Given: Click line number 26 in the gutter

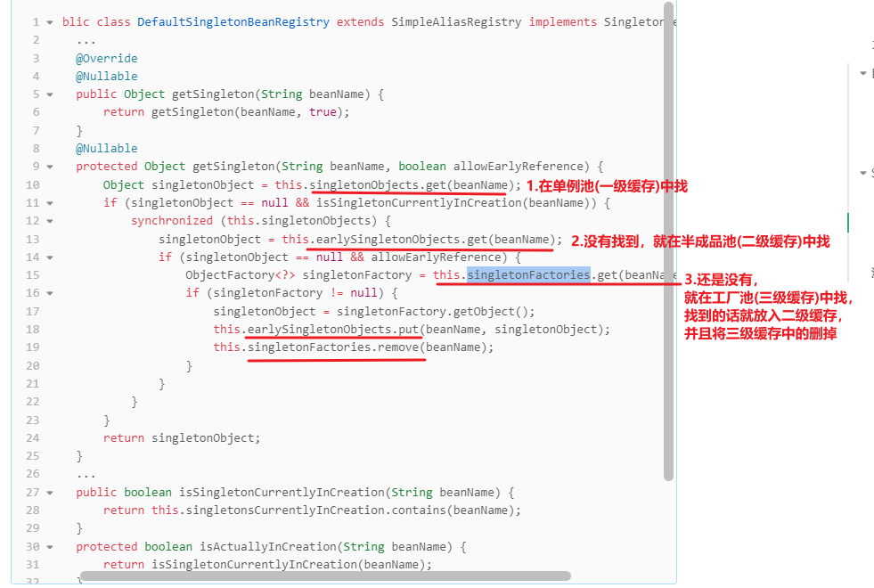Looking at the screenshot, I should pyautogui.click(x=33, y=474).
